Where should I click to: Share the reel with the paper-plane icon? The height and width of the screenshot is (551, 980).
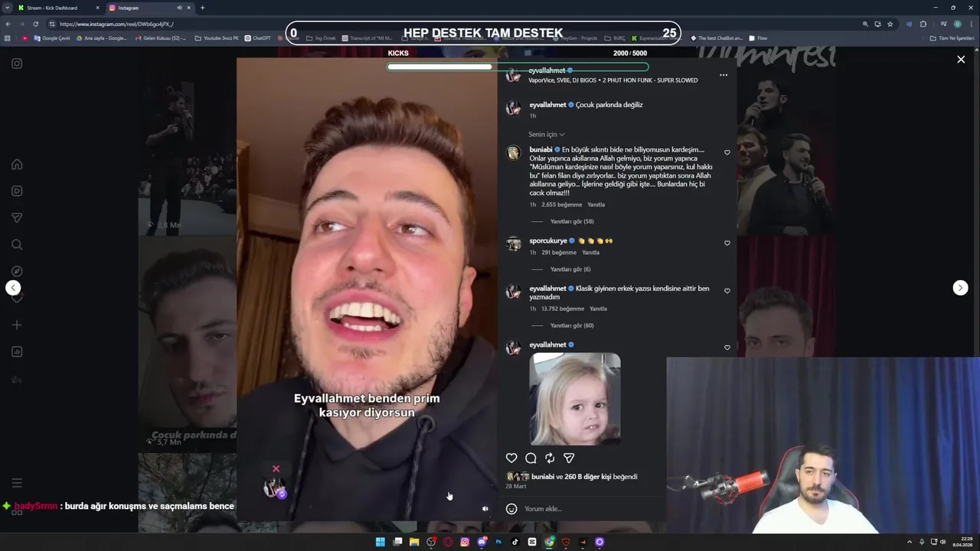point(569,458)
